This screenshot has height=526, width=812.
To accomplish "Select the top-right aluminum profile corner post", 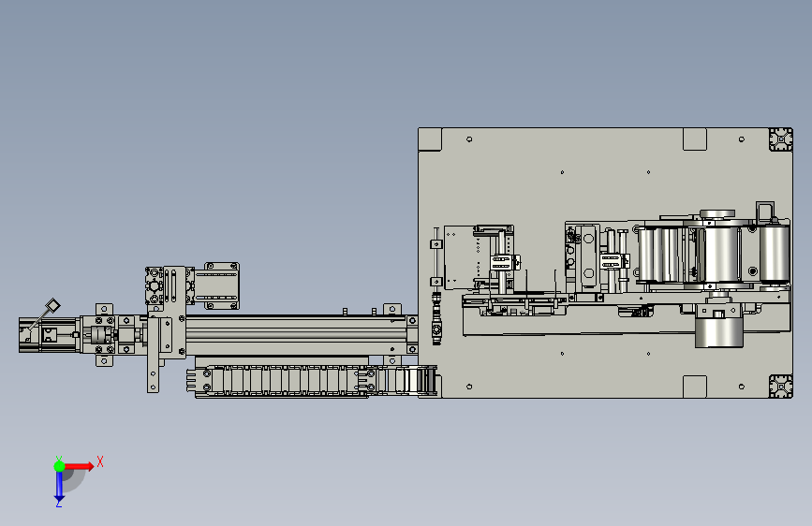I will point(780,139).
